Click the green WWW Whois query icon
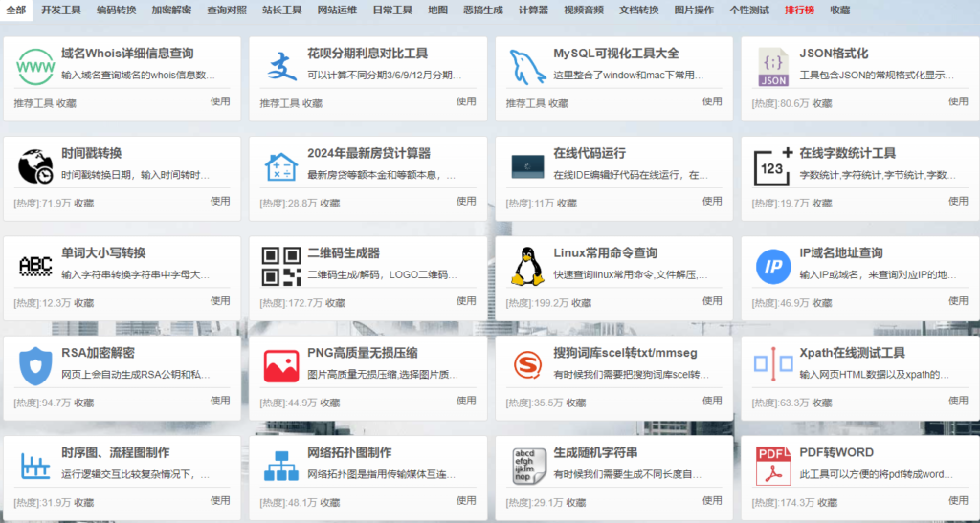The width and height of the screenshot is (980, 523). 35,67
